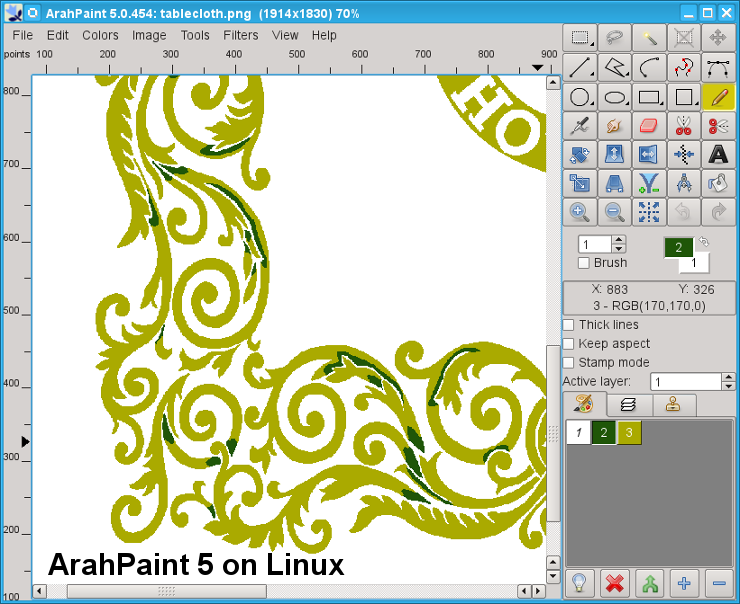Click the fit-to-window arrows icon
This screenshot has width=740, height=604.
649,212
